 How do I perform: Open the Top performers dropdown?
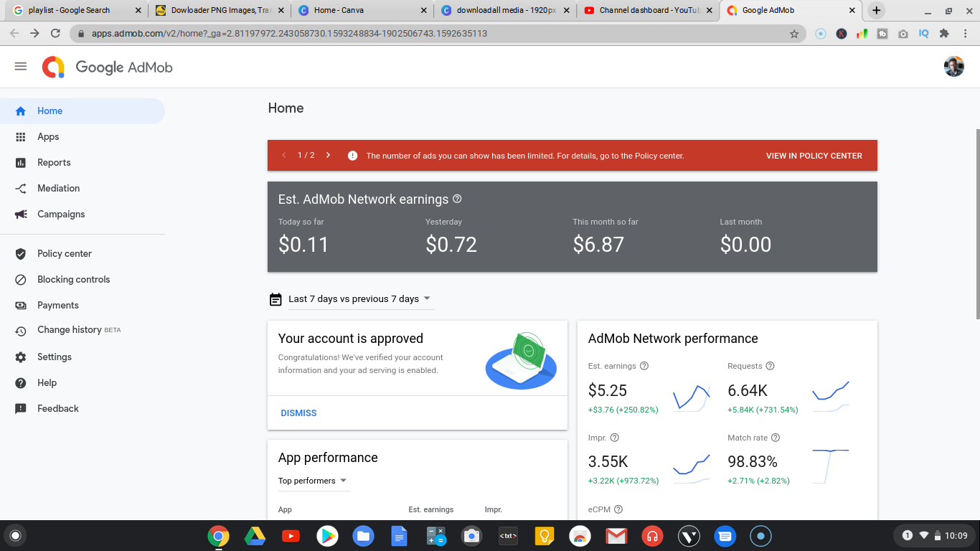[x=313, y=481]
